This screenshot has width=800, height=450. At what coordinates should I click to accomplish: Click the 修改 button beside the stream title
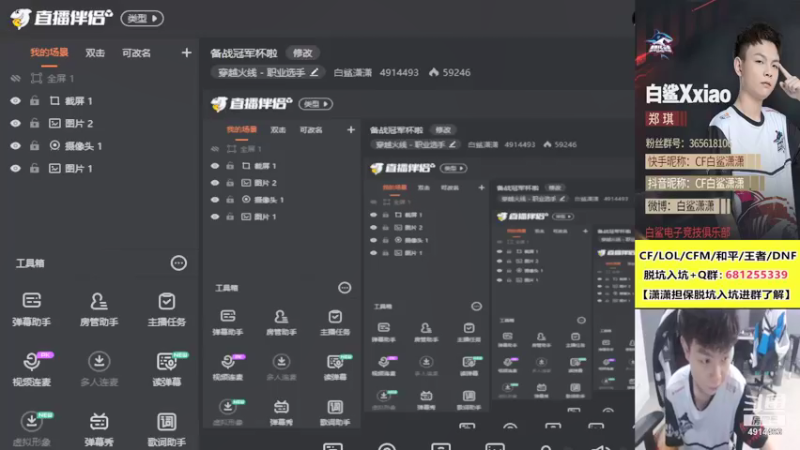(303, 53)
